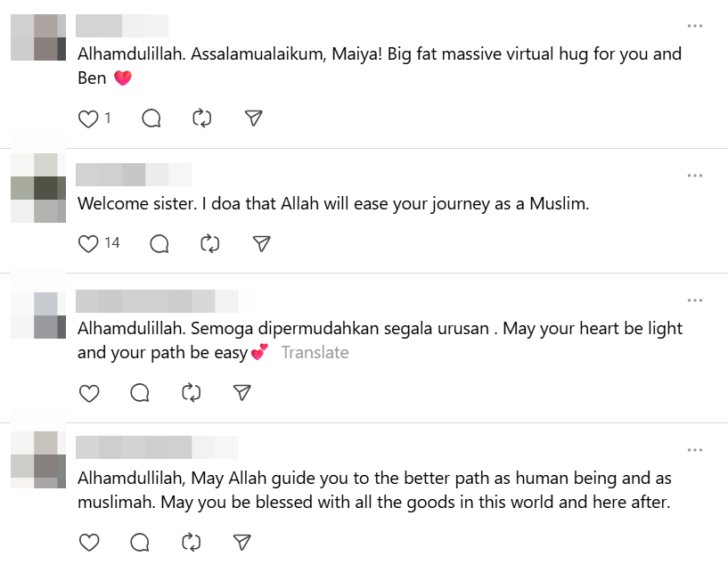Repost the "May your heart be light" comment

coord(191,392)
